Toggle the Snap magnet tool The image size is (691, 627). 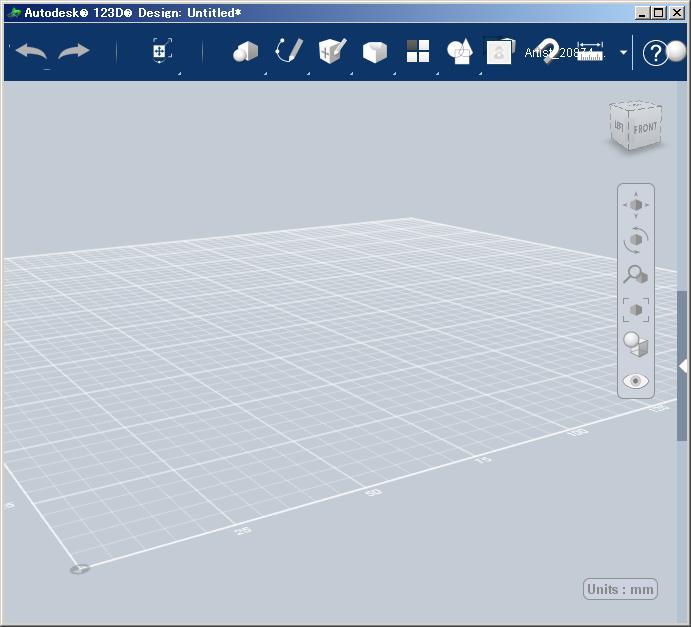[546, 51]
